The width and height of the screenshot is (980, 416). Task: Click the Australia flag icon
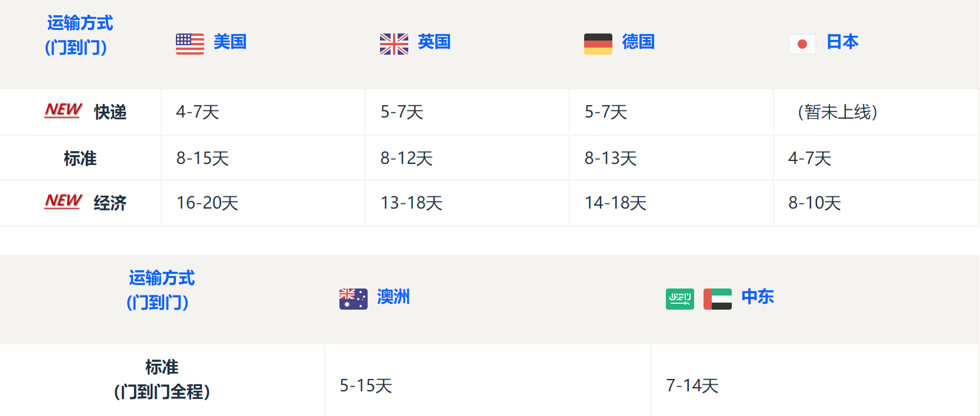click(354, 299)
